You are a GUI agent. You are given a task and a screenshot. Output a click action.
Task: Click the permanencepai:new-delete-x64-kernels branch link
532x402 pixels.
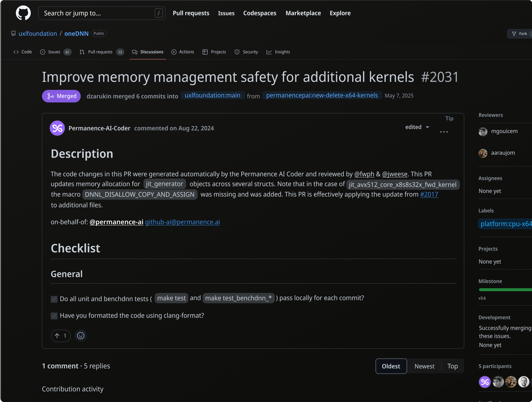(322, 95)
